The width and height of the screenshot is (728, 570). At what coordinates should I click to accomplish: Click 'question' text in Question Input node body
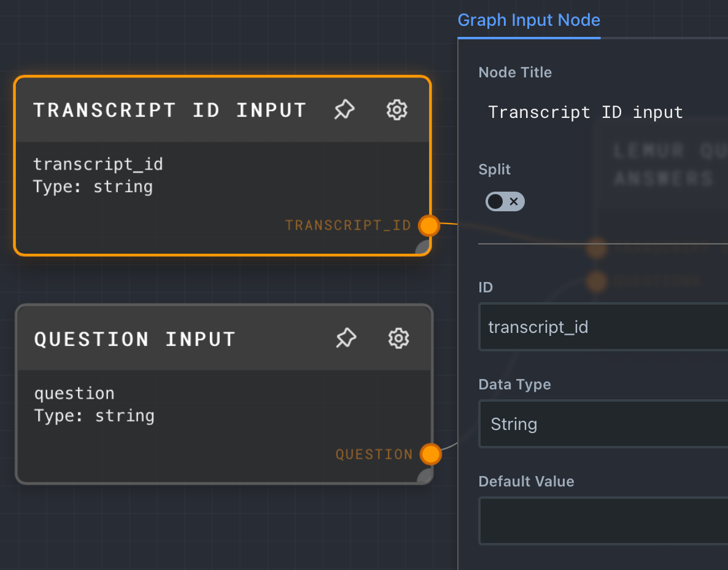pos(74,394)
